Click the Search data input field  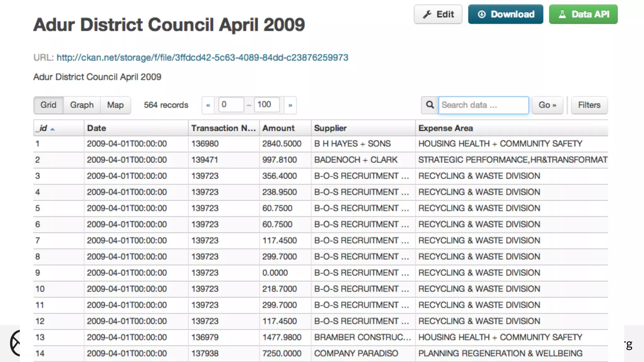click(483, 105)
